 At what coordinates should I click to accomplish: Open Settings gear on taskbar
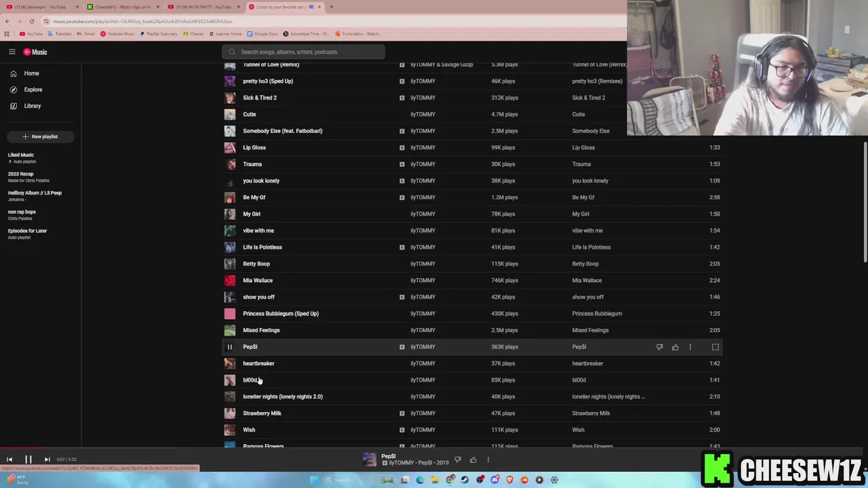point(554,480)
